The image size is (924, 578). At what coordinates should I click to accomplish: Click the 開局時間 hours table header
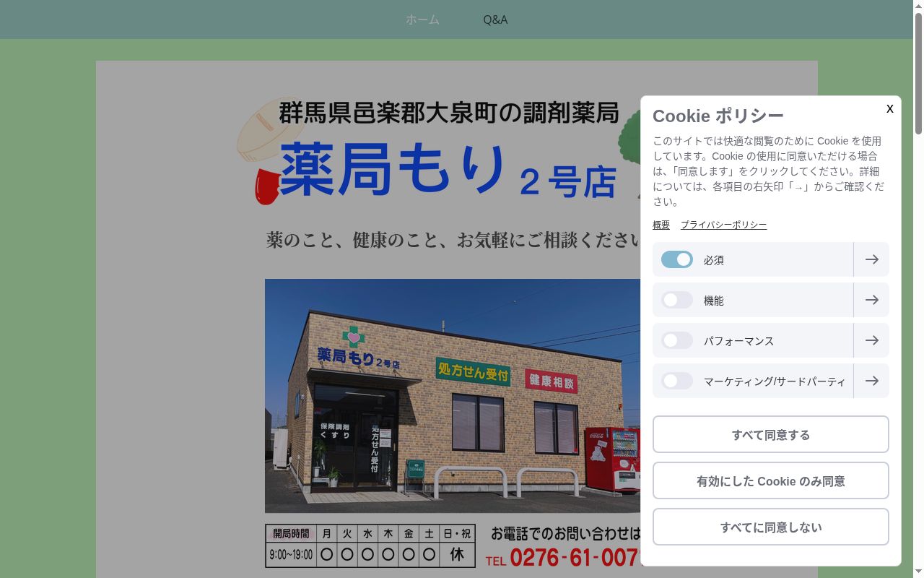point(291,534)
